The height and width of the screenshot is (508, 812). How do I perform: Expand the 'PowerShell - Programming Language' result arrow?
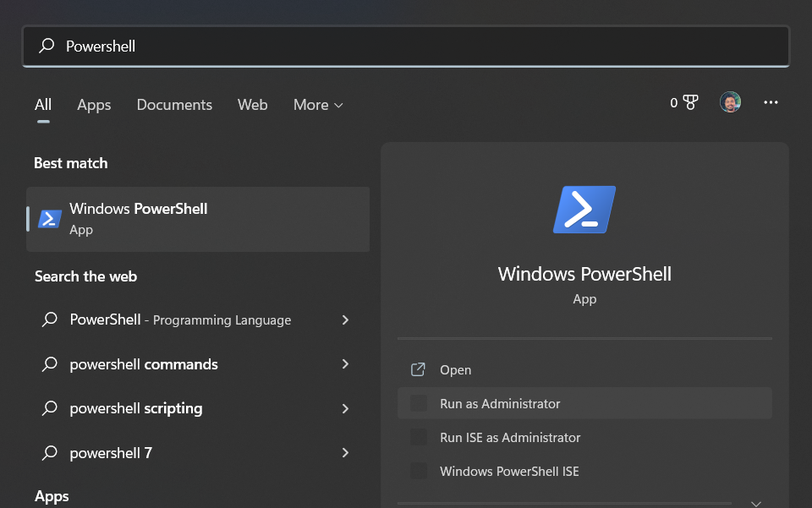coord(345,320)
